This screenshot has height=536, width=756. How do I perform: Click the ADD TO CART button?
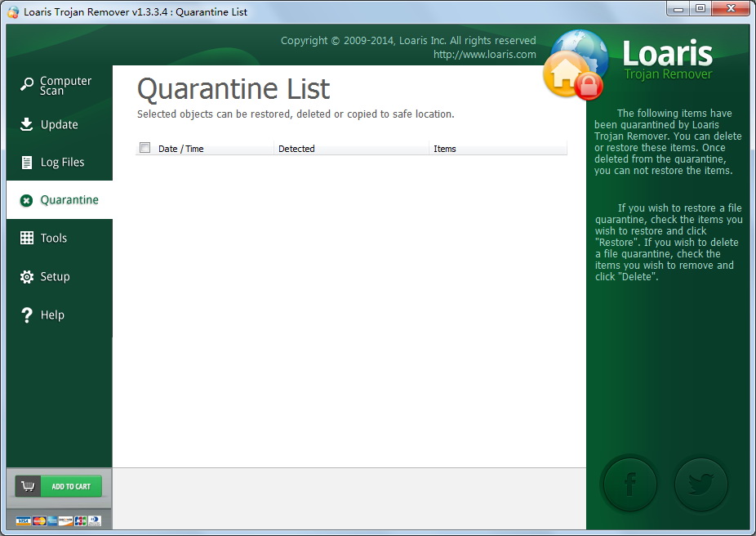(x=58, y=486)
